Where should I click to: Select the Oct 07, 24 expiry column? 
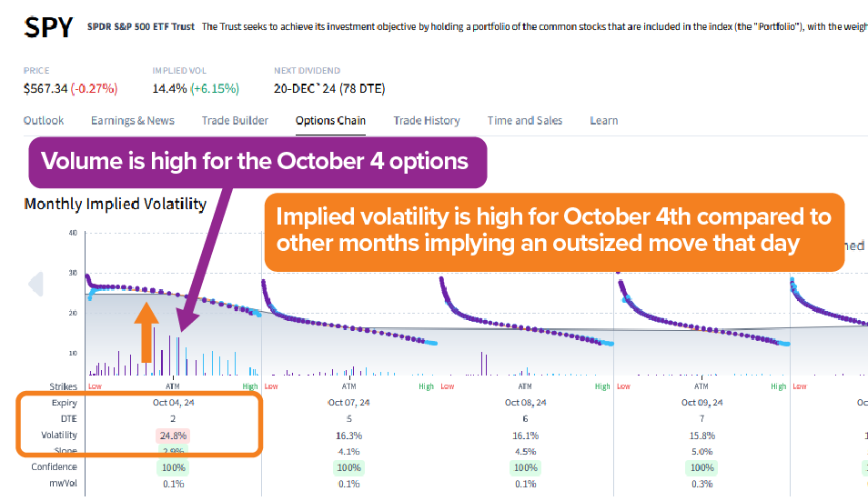pyautogui.click(x=348, y=403)
